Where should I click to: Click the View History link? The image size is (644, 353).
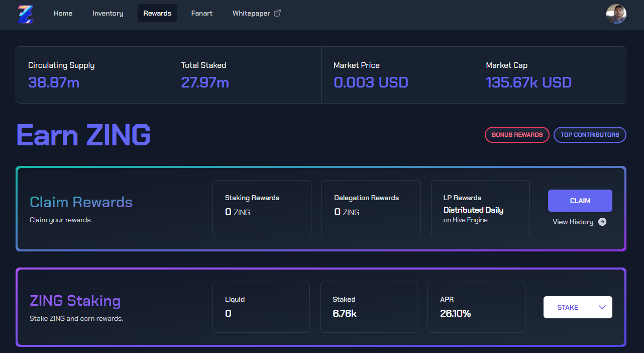tap(573, 222)
